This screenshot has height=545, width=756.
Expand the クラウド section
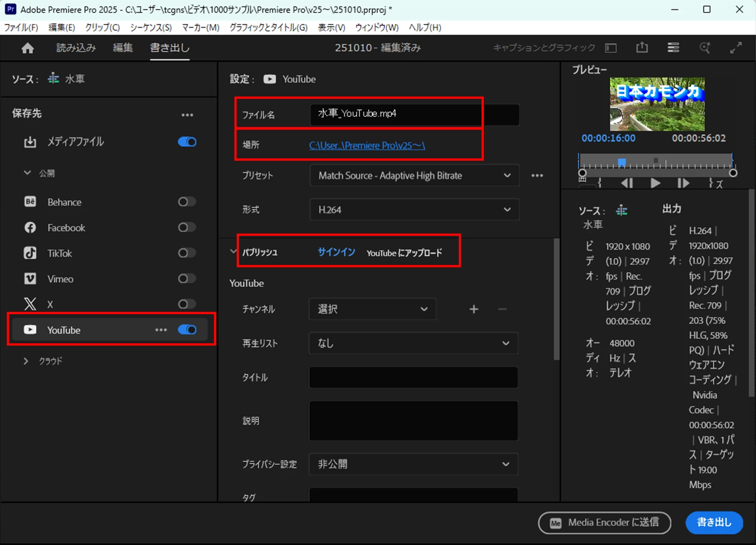click(26, 361)
